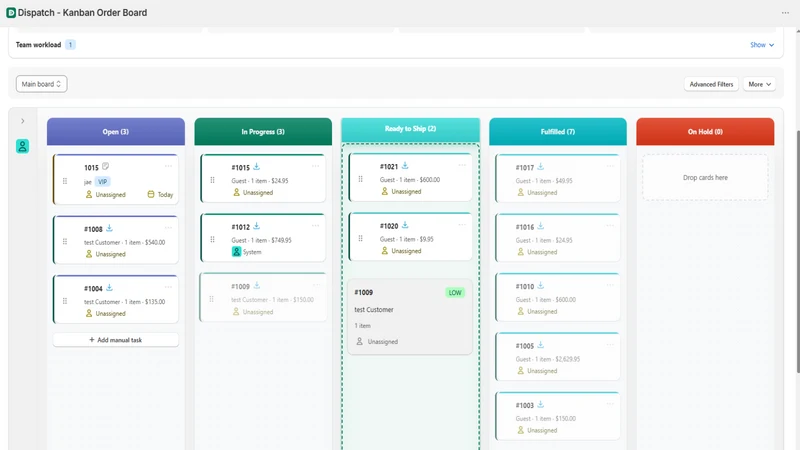Expand the left sidebar chevron

(x=22, y=121)
